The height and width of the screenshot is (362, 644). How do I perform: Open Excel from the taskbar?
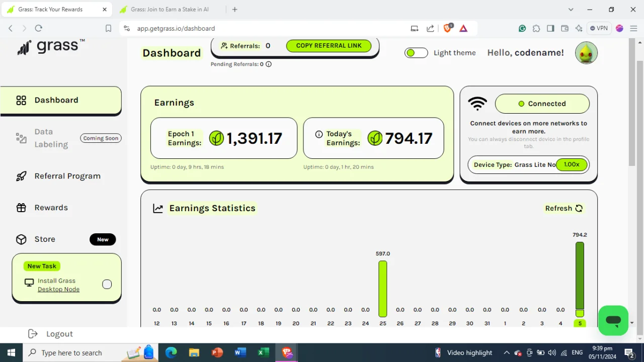(x=263, y=353)
